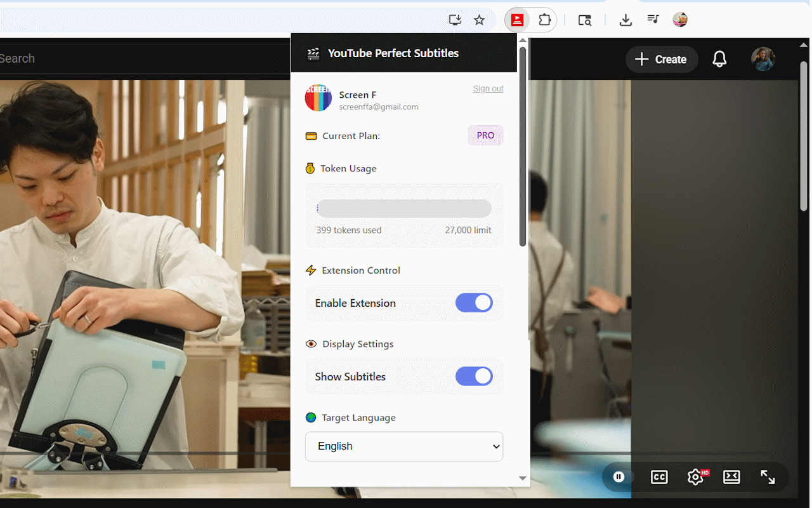Open the Target Language dropdown
Image resolution: width=812 pixels, height=508 pixels.
404,446
